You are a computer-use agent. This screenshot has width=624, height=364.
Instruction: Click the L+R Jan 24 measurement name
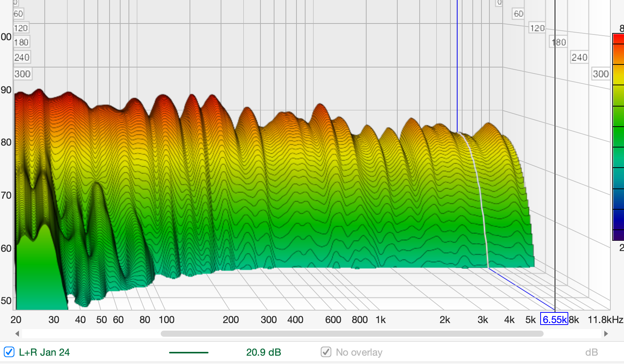(44, 352)
